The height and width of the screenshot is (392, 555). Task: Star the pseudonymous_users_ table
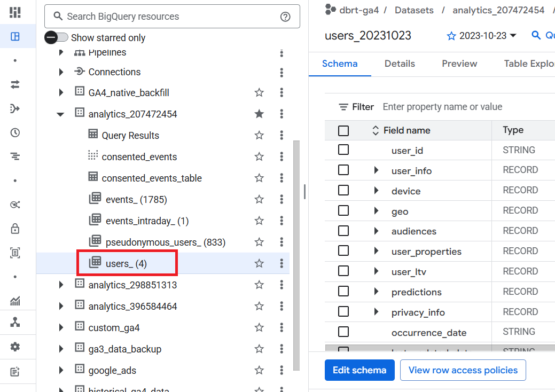[x=259, y=242]
